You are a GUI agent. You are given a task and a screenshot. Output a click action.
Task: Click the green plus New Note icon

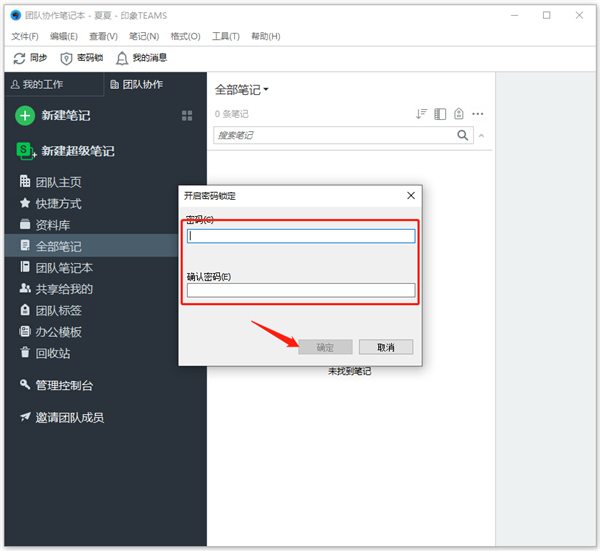coord(25,116)
